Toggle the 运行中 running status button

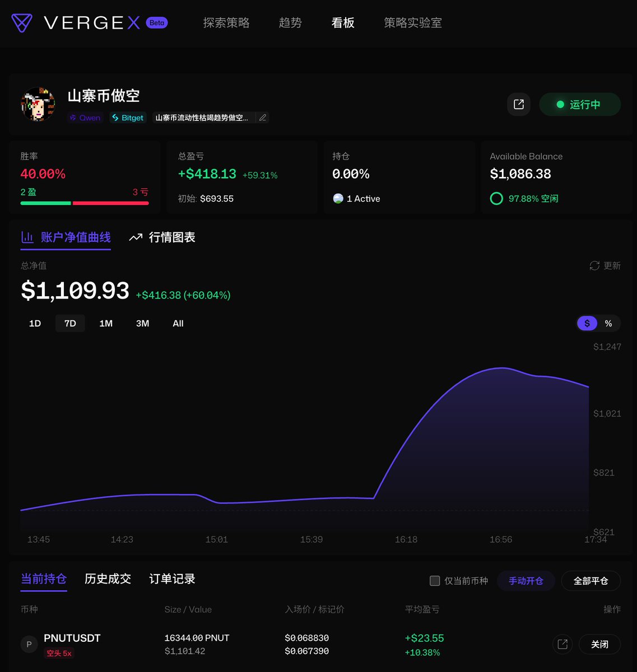(x=580, y=104)
